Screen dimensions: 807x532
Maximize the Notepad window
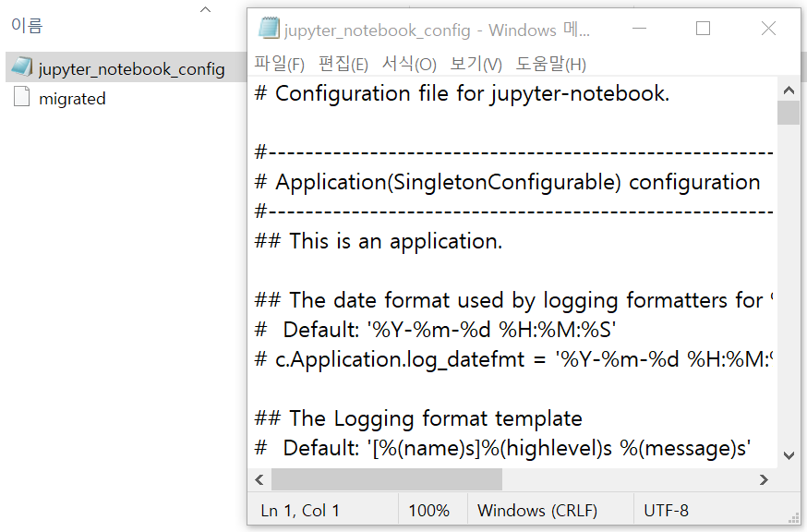pyautogui.click(x=703, y=29)
